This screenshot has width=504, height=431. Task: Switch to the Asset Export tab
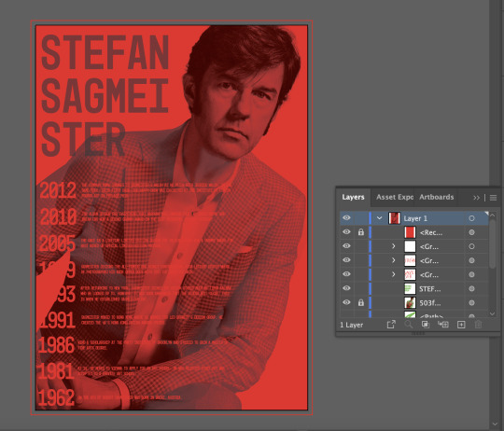click(x=395, y=197)
